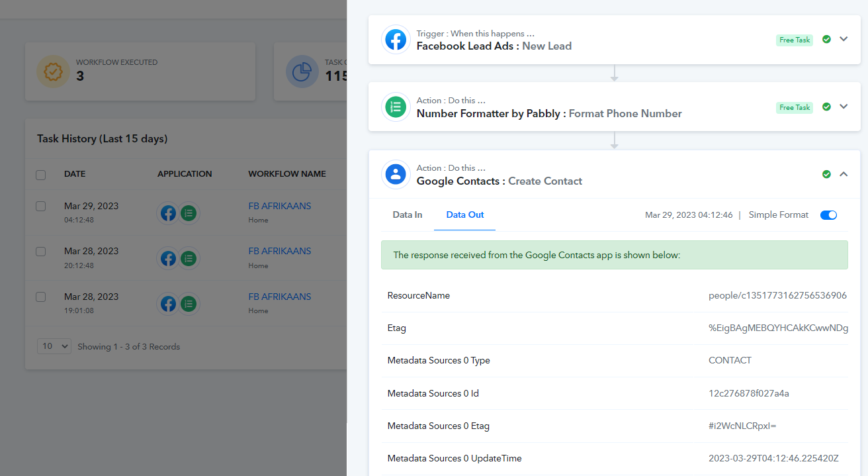Click the Task History (Last 15 days) heading

point(103,139)
